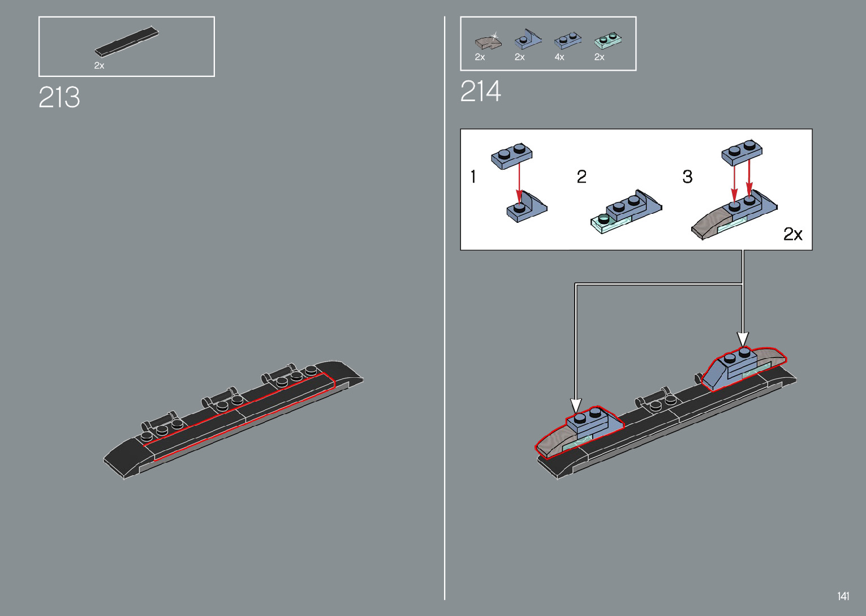Click the white arrowhead pointing to the left sub-assembly
Screen dimensions: 866x616
tap(576, 406)
